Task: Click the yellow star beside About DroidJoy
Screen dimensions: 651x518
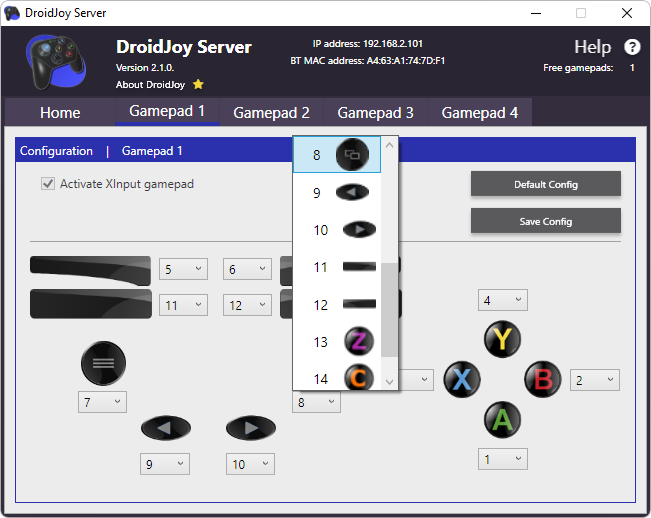Action: click(198, 84)
